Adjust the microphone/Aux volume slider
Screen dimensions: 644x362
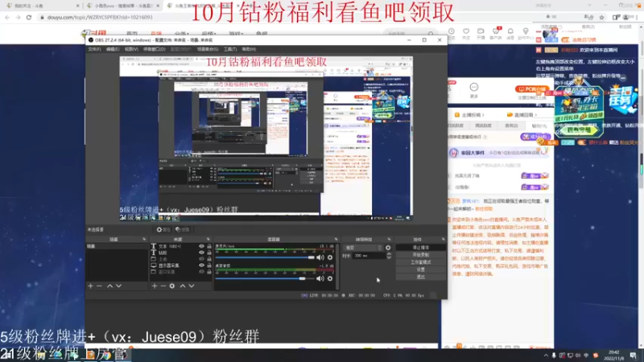[x=265, y=257]
